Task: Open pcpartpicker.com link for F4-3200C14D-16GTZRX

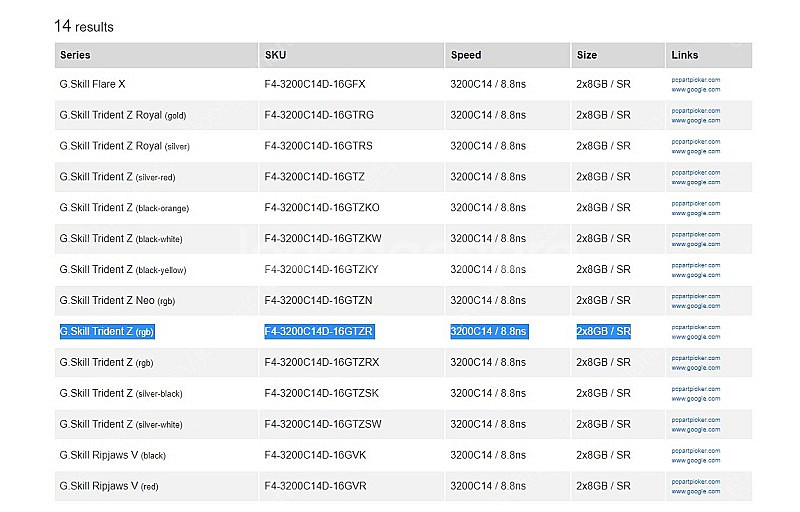Action: (x=695, y=358)
